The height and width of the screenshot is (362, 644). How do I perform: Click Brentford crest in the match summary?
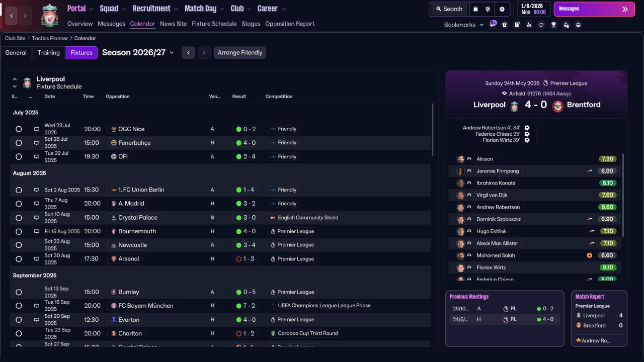click(557, 106)
